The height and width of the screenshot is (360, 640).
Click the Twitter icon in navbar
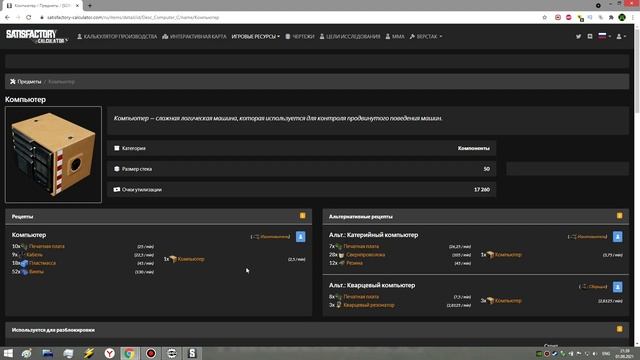click(x=578, y=36)
